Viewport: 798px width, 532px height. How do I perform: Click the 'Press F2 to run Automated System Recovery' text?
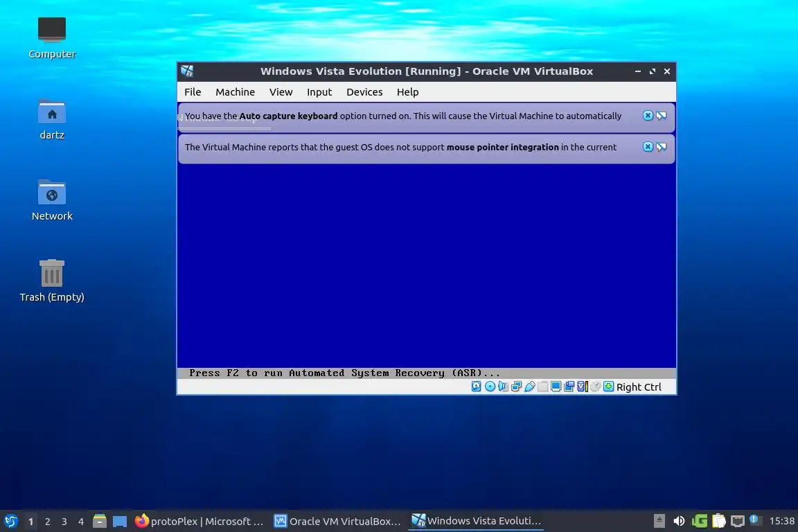click(344, 373)
